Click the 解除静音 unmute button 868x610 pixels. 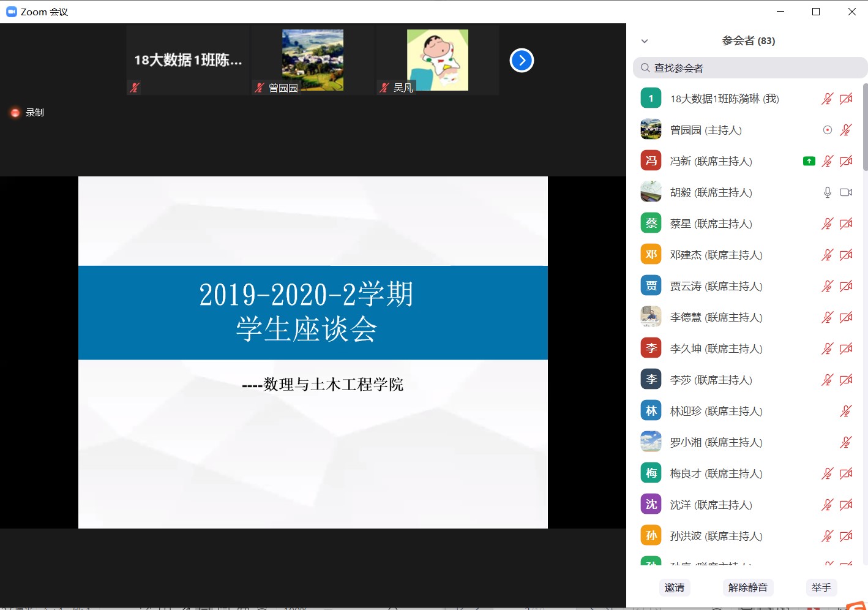[x=747, y=587]
